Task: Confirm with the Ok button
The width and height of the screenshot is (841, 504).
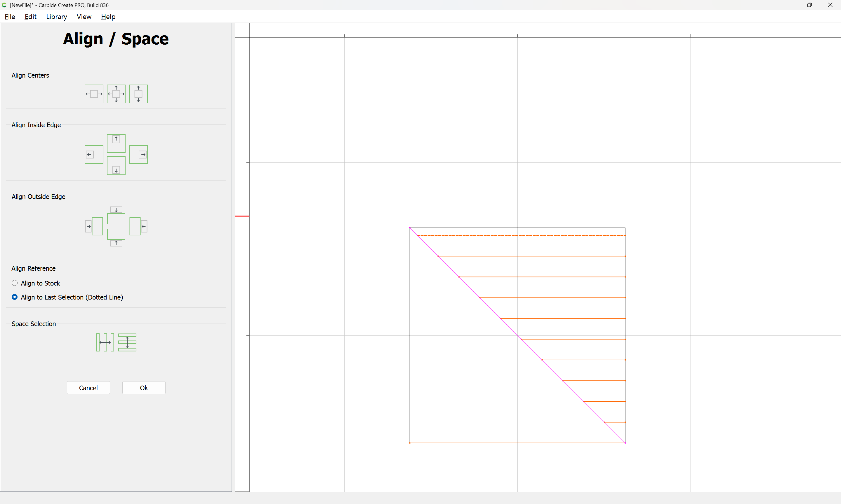Action: pyautogui.click(x=144, y=388)
